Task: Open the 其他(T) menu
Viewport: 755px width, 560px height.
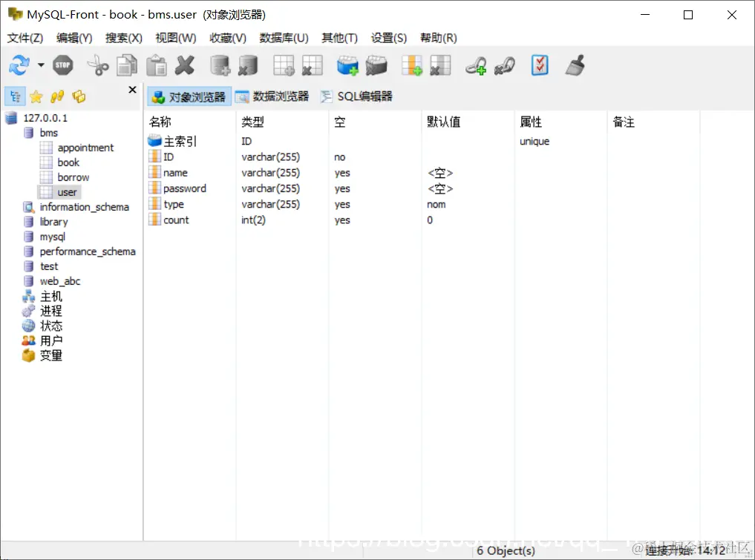Action: tap(339, 38)
